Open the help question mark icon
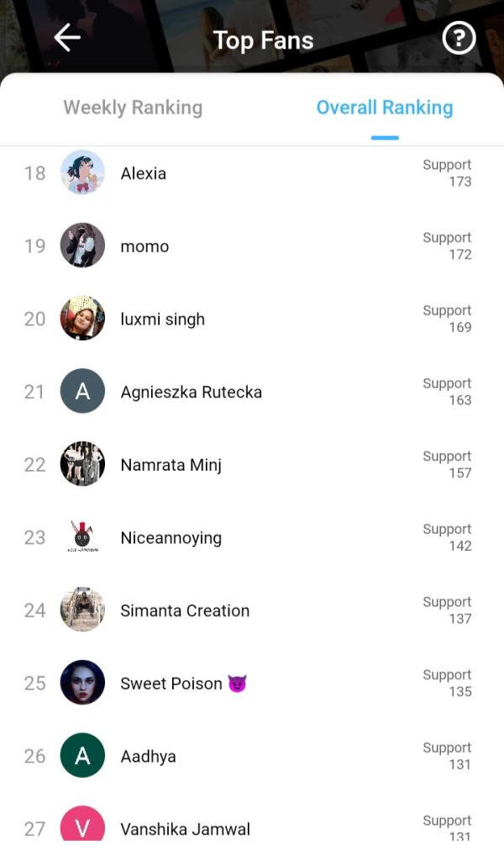 459,38
